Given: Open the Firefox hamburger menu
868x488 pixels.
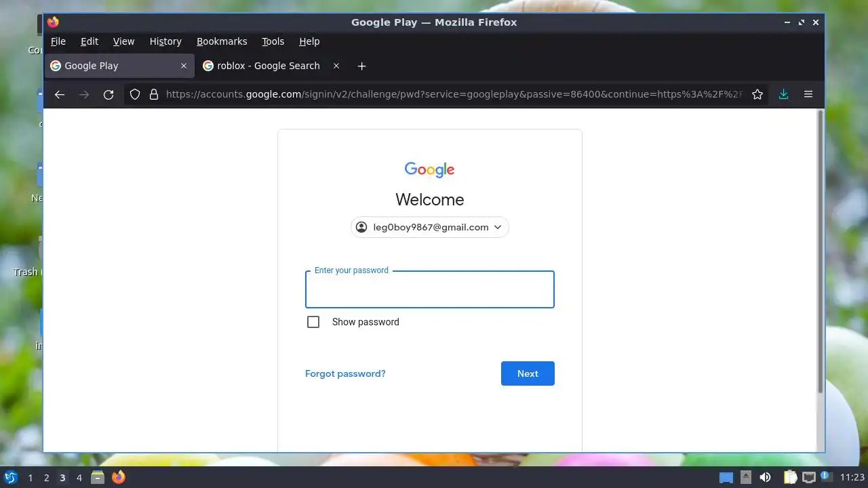Looking at the screenshot, I should [x=808, y=95].
